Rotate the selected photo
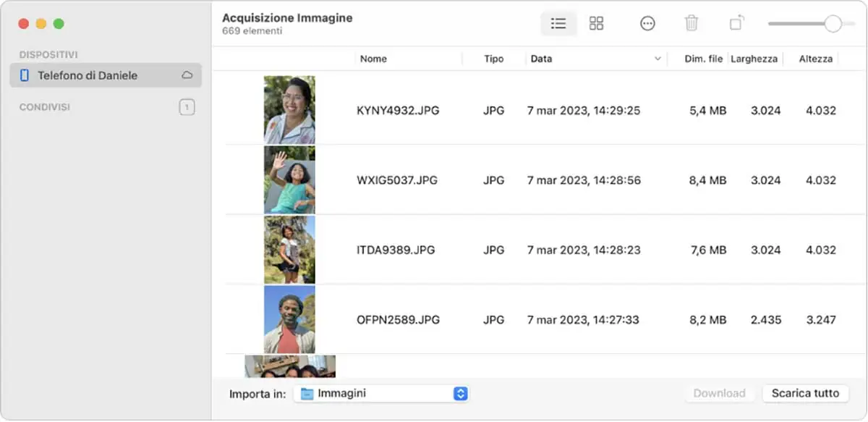This screenshot has width=868, height=422. tap(736, 22)
